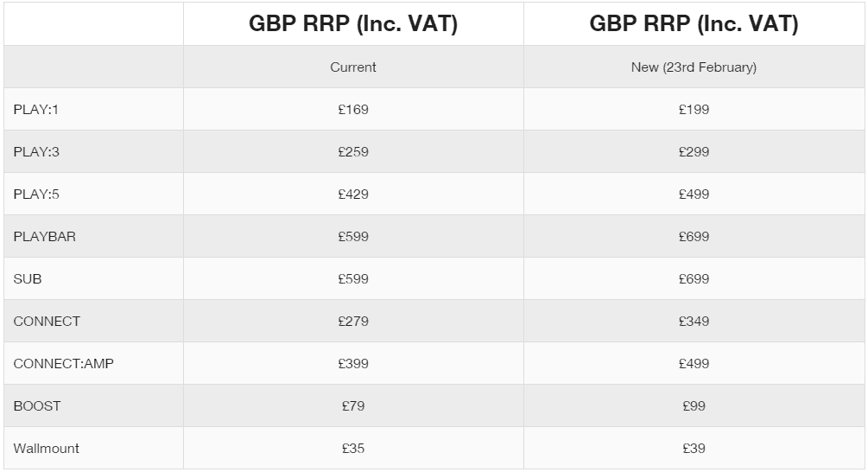
Task: Click the PLAY:3 row label
Action: point(36,152)
